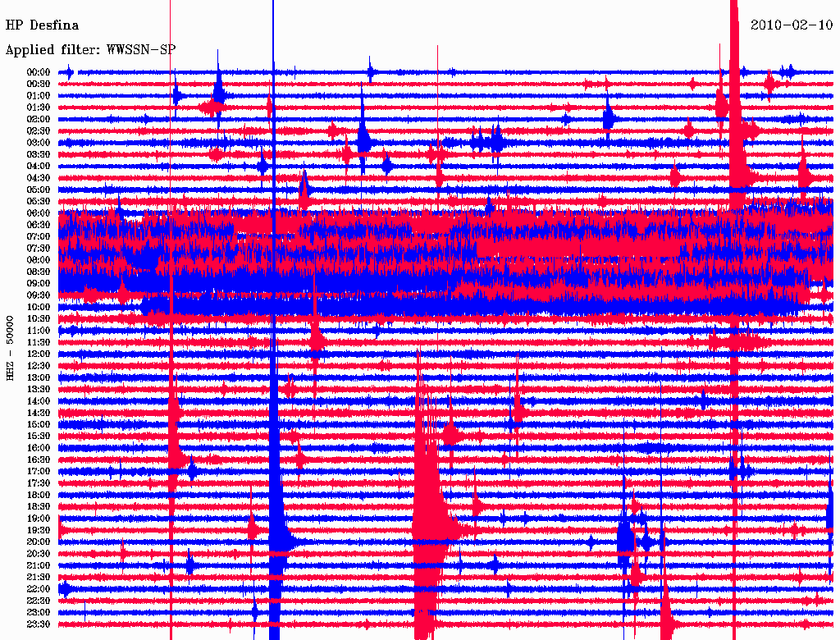Click the 23:00 time label

(x=39, y=613)
